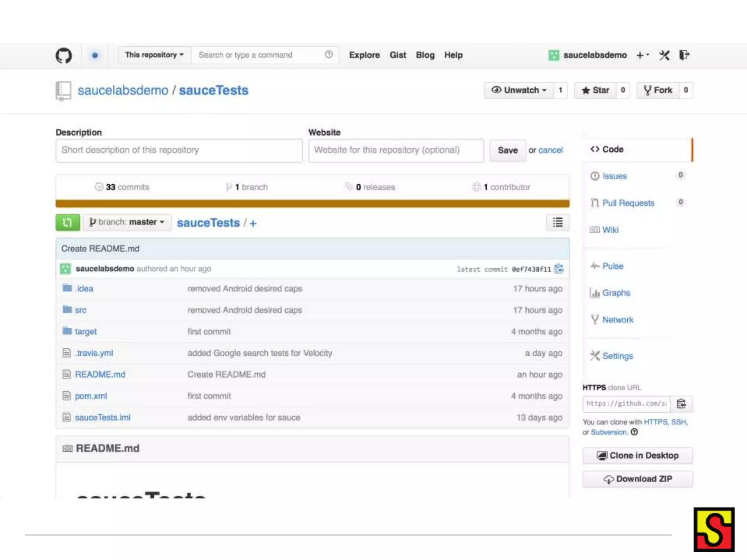Toggle Unwatch for this repository
Viewport: 747px width, 560px height.
519,90
